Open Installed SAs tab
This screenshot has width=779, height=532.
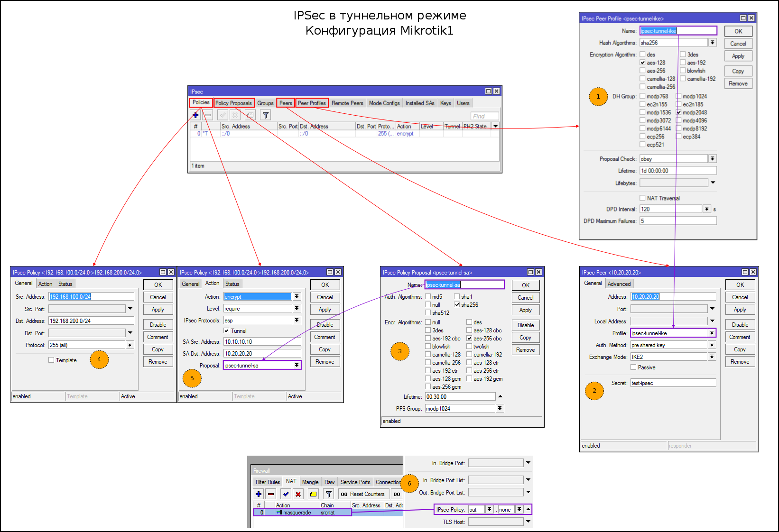(x=420, y=103)
